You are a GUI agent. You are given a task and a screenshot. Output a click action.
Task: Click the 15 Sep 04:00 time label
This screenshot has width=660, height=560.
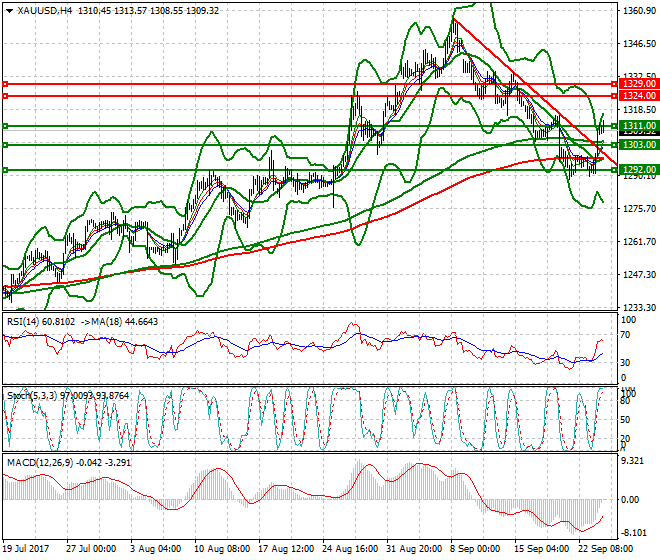(x=542, y=549)
